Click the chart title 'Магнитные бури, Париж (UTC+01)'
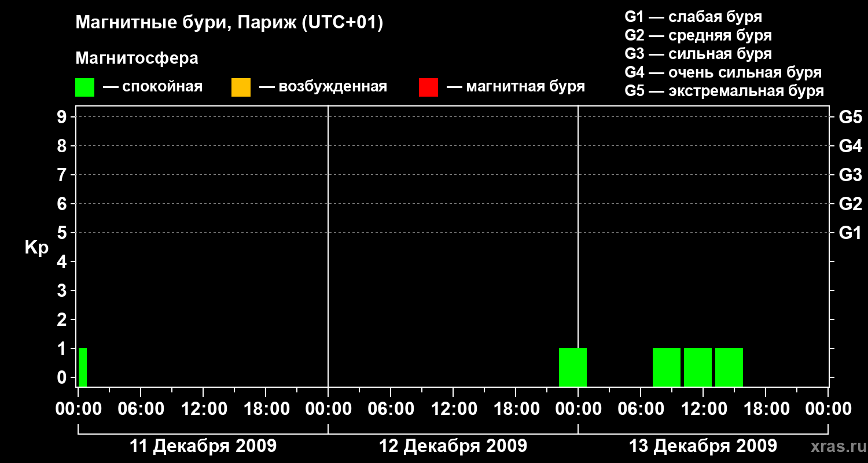The height and width of the screenshot is (463, 868). (230, 23)
